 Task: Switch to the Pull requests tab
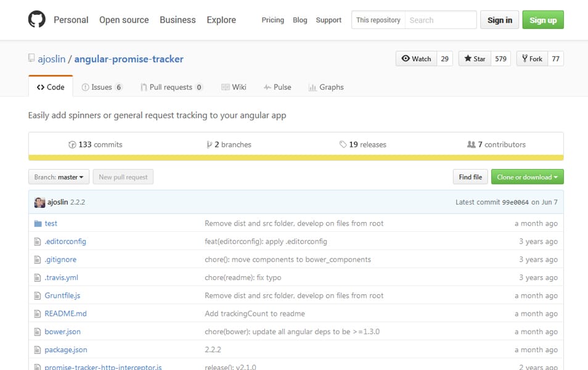tap(171, 87)
